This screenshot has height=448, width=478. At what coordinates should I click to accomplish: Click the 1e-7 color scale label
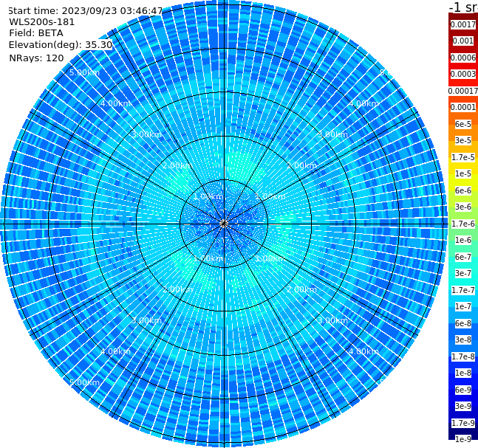click(x=463, y=306)
